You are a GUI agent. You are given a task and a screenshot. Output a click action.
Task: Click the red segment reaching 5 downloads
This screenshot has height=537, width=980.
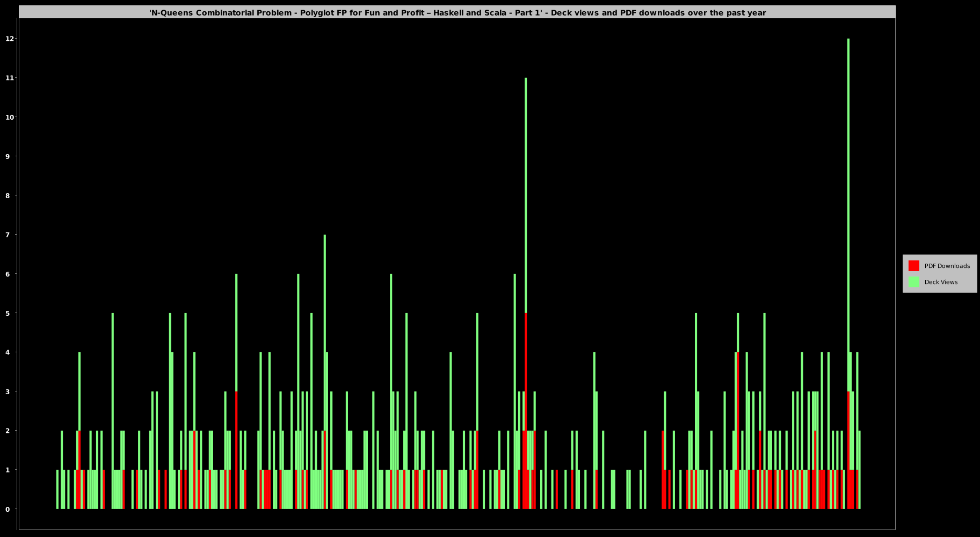(x=526, y=411)
